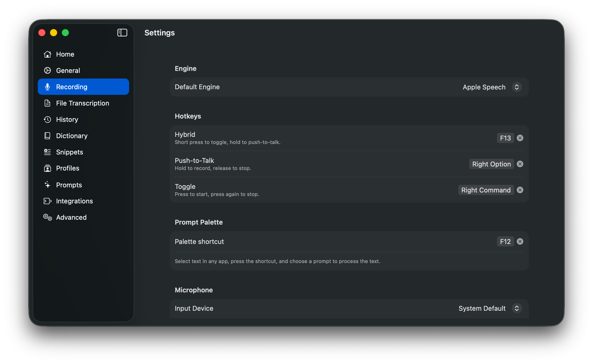Remove the F13 Hybrid hotkey

pyautogui.click(x=520, y=138)
